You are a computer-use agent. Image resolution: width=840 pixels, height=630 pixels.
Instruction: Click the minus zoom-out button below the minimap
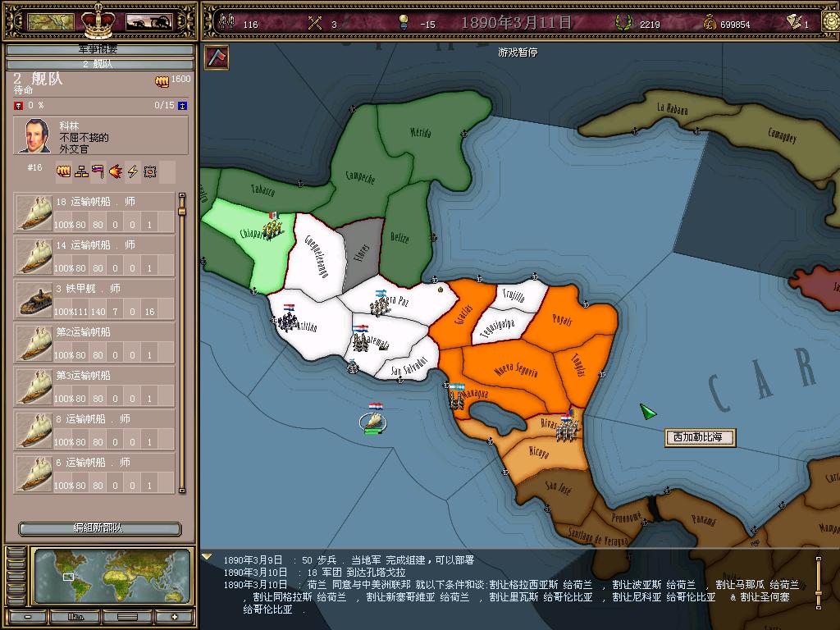(28, 617)
